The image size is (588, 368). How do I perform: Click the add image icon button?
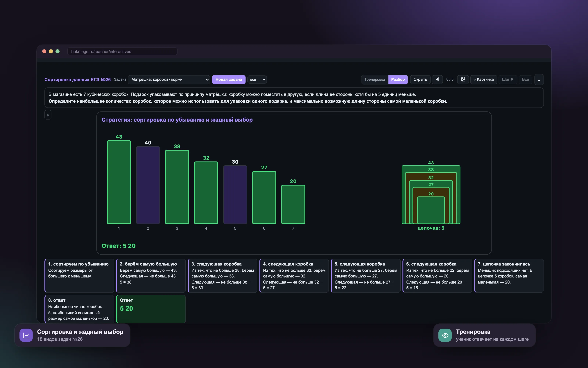point(463,80)
